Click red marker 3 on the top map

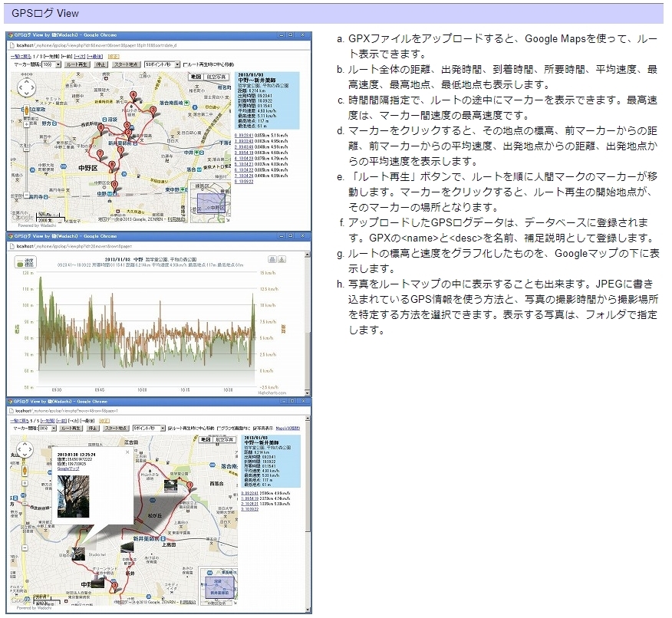153,112
